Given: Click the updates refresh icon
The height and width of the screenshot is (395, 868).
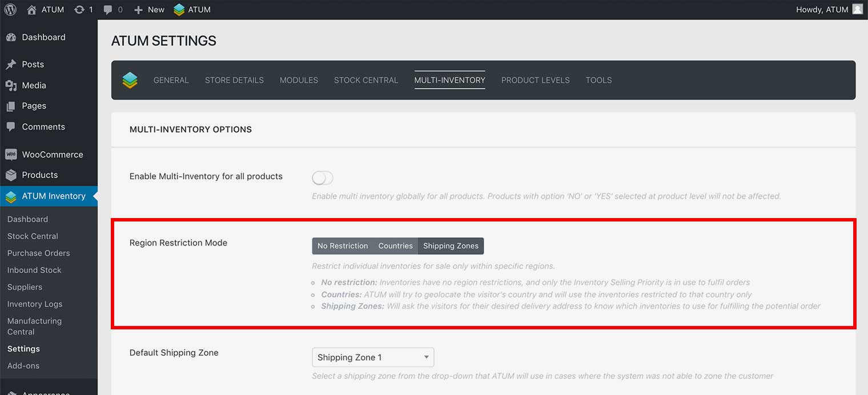Looking at the screenshot, I should [79, 10].
